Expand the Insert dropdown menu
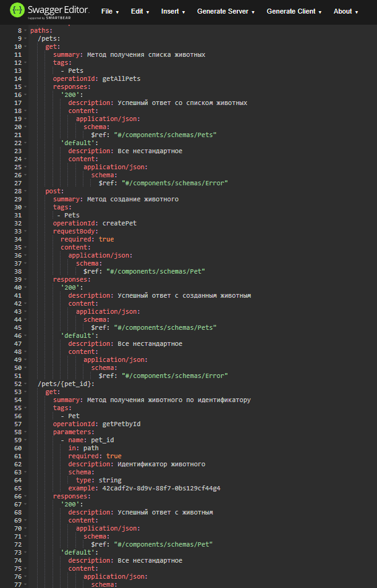The image size is (377, 588). (x=173, y=12)
